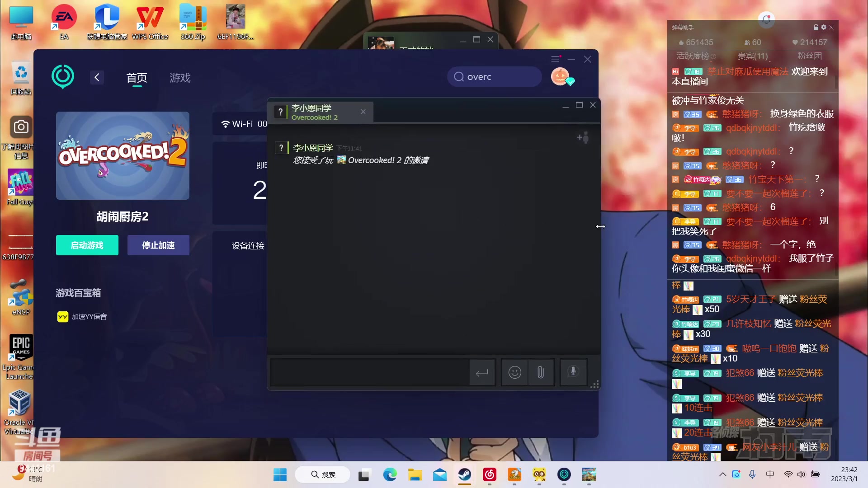Click the YY voice yellow icon

point(63,317)
